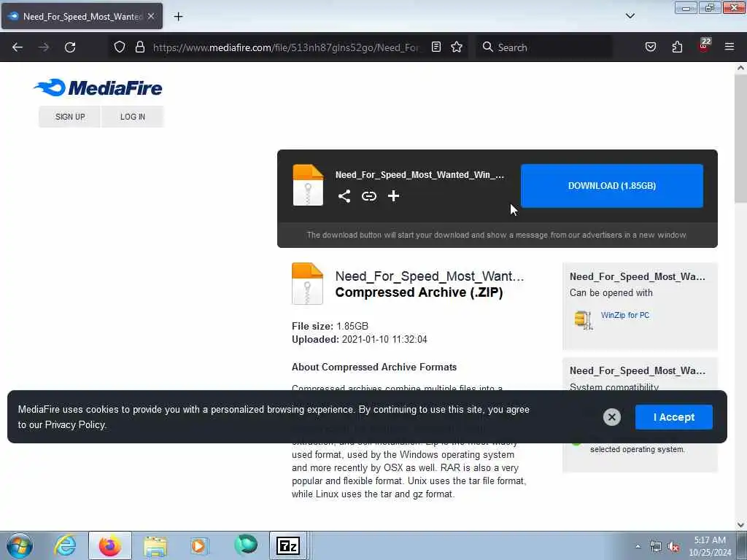This screenshot has width=747, height=560.
Task: Click the scrollbar up arrow
Action: click(x=740, y=68)
